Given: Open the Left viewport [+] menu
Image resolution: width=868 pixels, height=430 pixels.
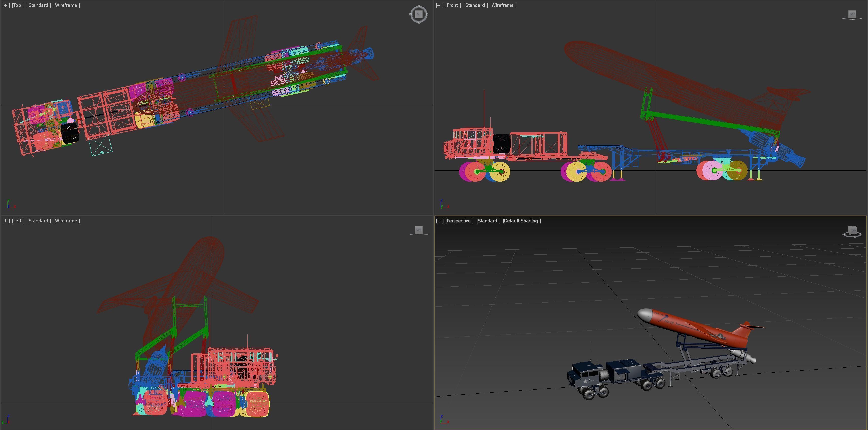Looking at the screenshot, I should click(6, 220).
